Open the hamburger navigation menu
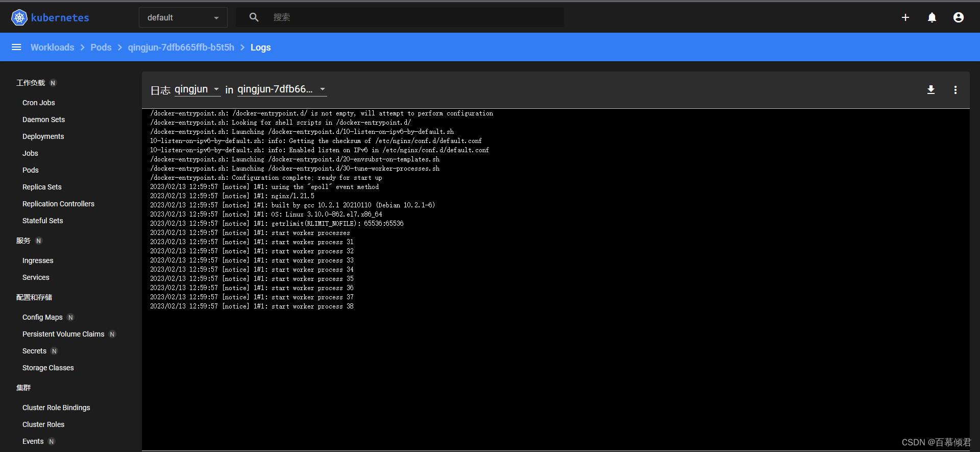980x452 pixels. click(16, 47)
